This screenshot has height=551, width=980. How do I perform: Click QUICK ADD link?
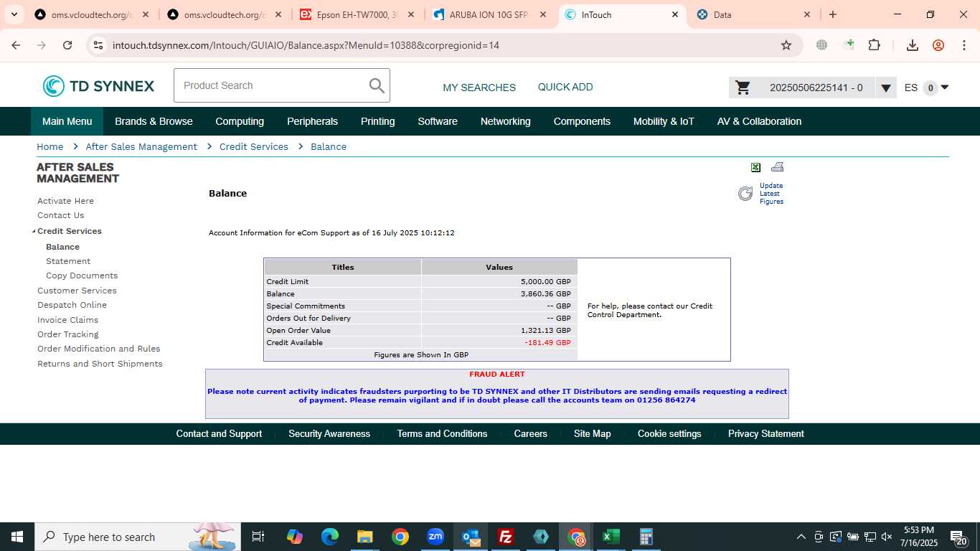tap(565, 87)
